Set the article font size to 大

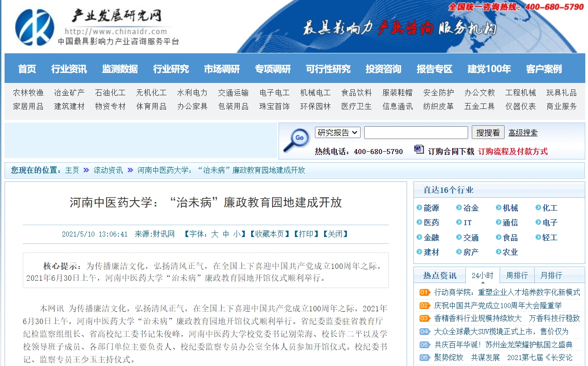pos(215,234)
